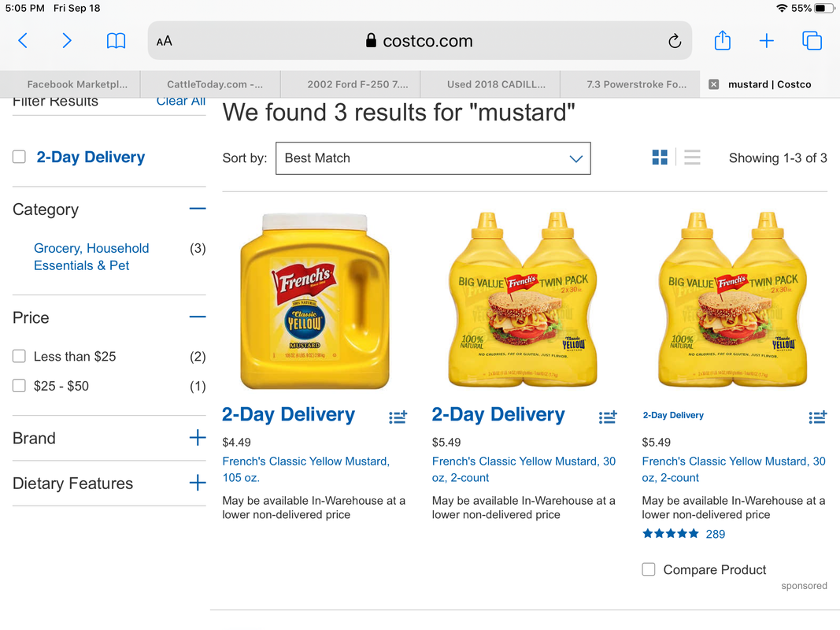Open the Safari share sheet icon
The width and height of the screenshot is (840, 630).
pos(722,40)
